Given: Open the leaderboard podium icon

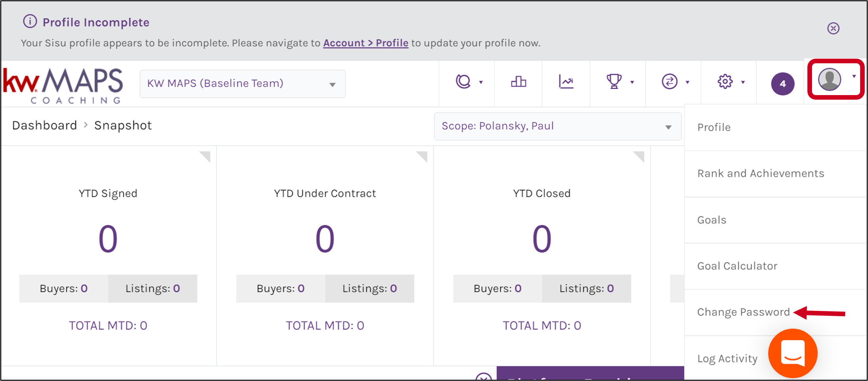Looking at the screenshot, I should [x=518, y=82].
